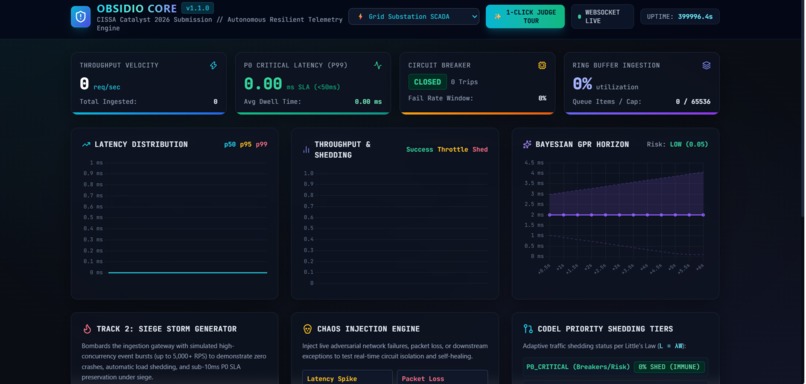Image resolution: width=806 pixels, height=384 pixels.
Task: Click the P0 Critical Latency pulse icon
Action: click(378, 65)
